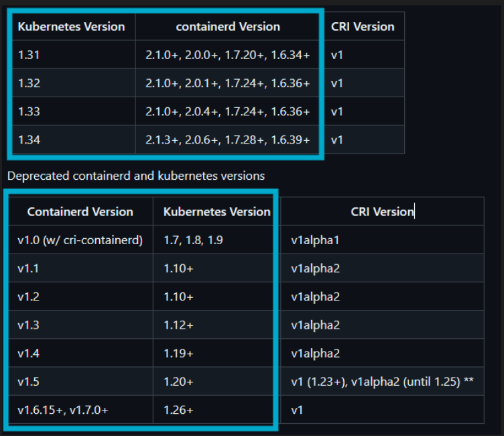The height and width of the screenshot is (436, 504).
Task: Click 'v1alpha2' in the v1.1 row
Action: click(x=382, y=268)
